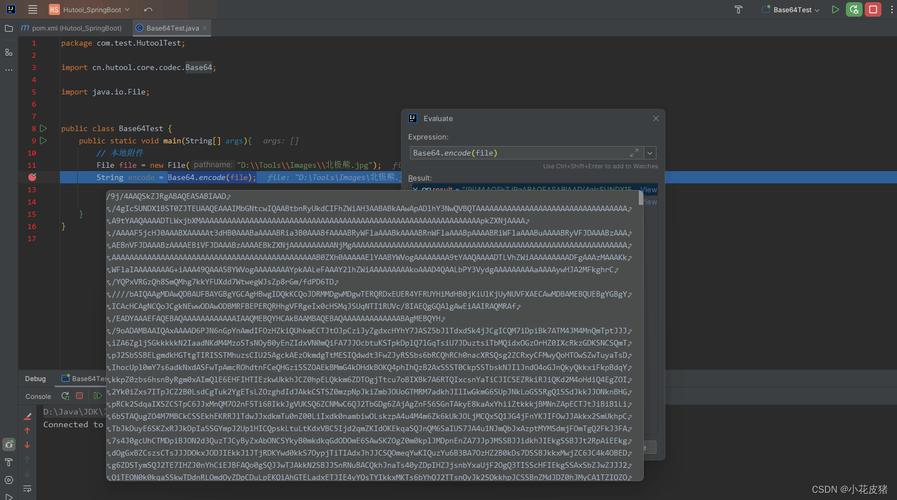The width and height of the screenshot is (897, 500).
Task: Clear console with eraser icon
Action: pyautogui.click(x=27, y=416)
